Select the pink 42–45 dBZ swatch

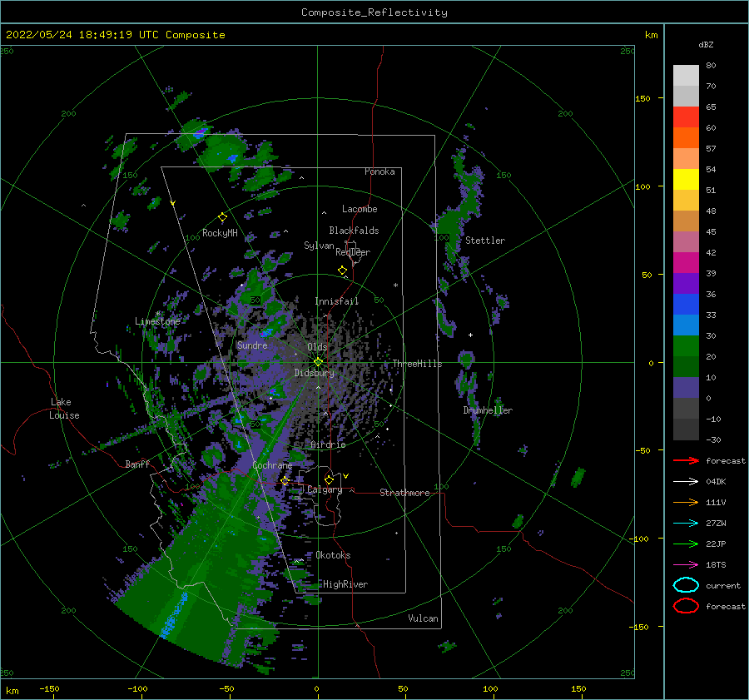coord(686,241)
